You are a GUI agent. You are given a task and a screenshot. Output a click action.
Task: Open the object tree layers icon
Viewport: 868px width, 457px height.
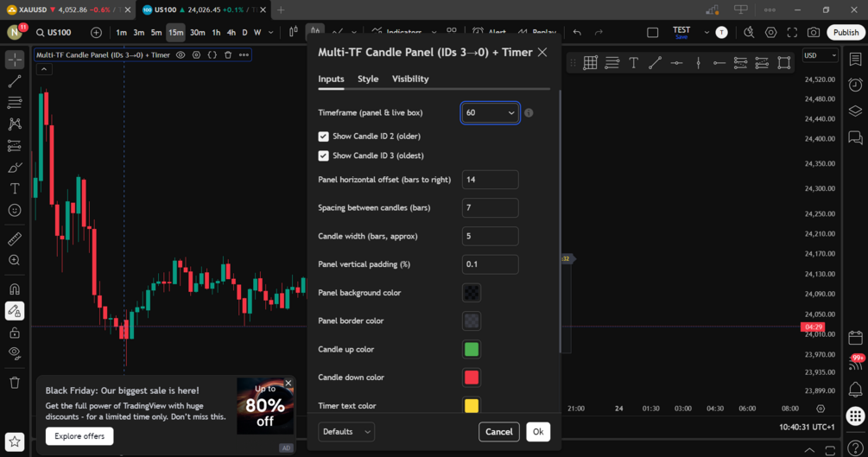pos(855,111)
